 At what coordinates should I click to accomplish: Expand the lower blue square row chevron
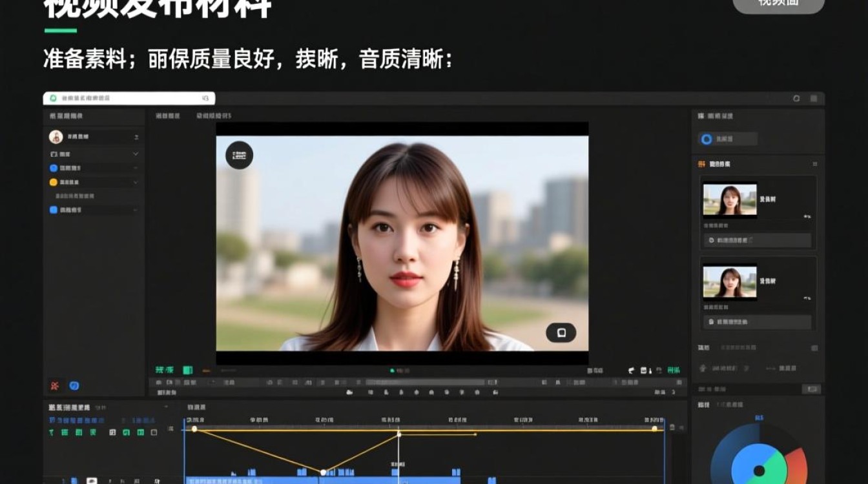coord(136,210)
